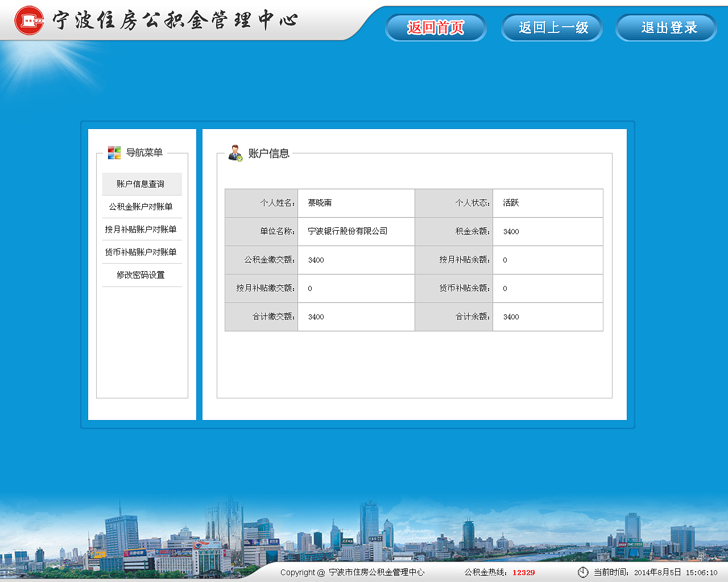
Task: Click the red NBGJJ logo icon
Action: 30,20
